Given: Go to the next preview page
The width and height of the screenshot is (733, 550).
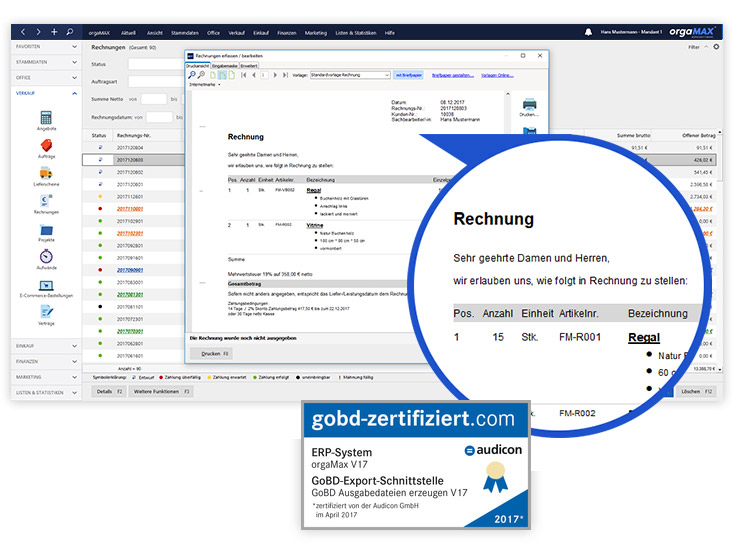Looking at the screenshot, I should [275, 75].
